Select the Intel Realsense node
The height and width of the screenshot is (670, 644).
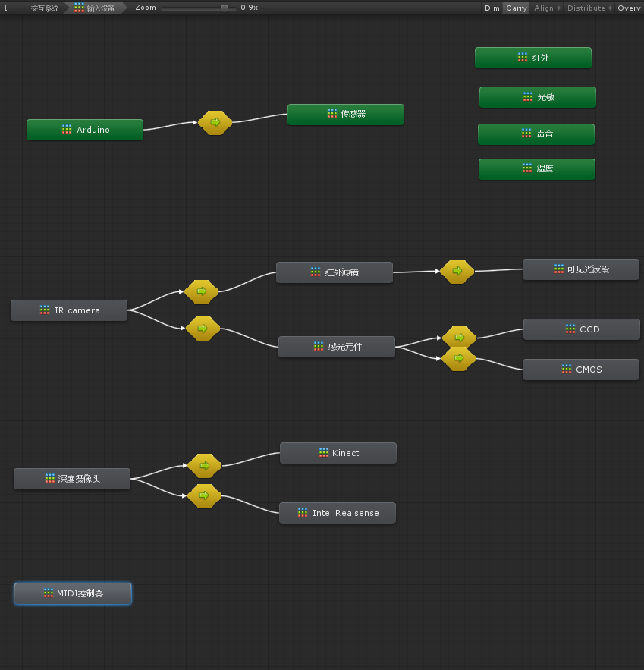(338, 513)
